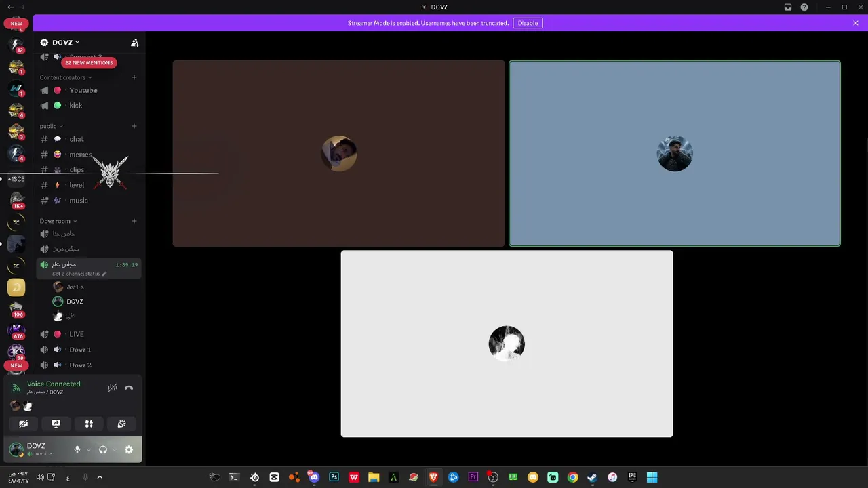Add a channel to Content creators
868x488 pixels.
(134, 77)
